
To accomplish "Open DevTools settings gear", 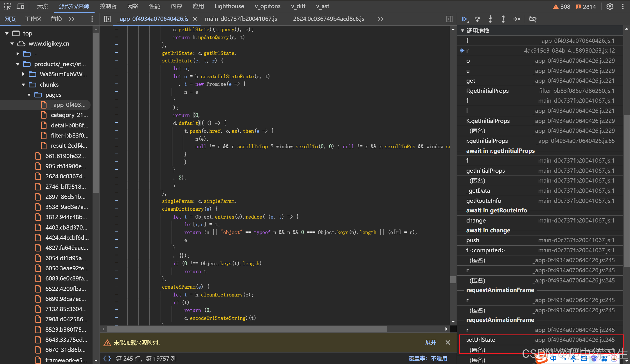I will click(610, 6).
